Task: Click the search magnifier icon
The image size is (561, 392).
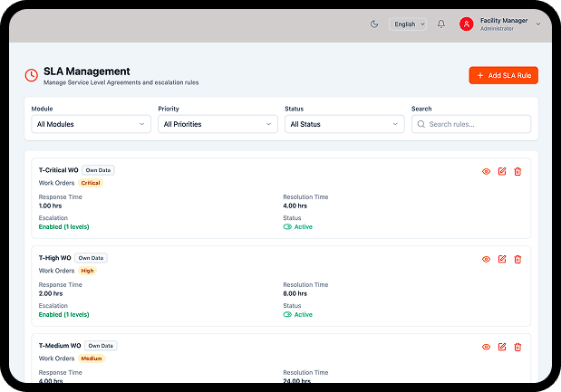Action: 421,124
